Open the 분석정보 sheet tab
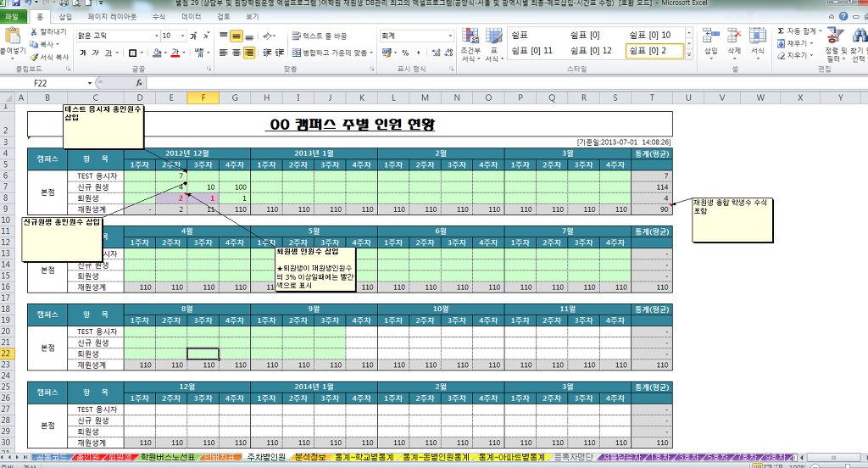Screen dimensions: 868x468 pos(310,457)
